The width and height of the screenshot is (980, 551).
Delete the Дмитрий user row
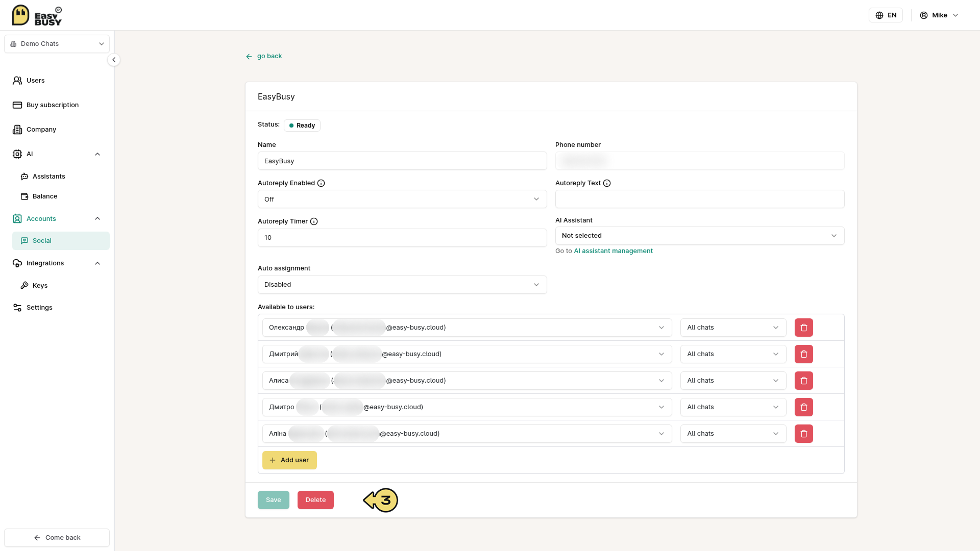click(803, 354)
